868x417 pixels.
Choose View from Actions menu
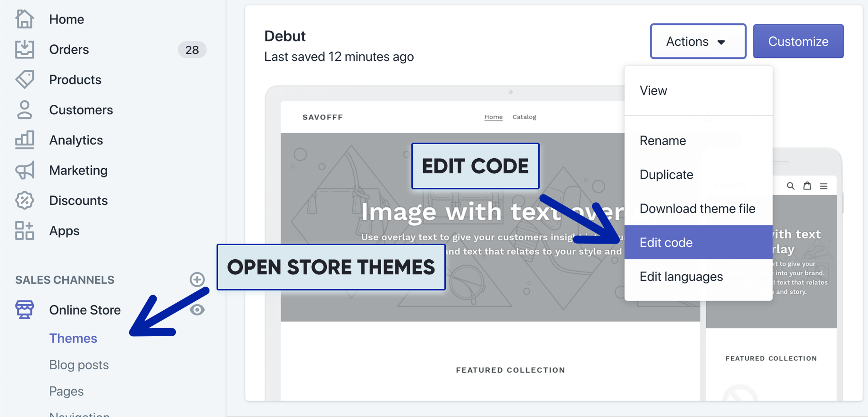698,91
